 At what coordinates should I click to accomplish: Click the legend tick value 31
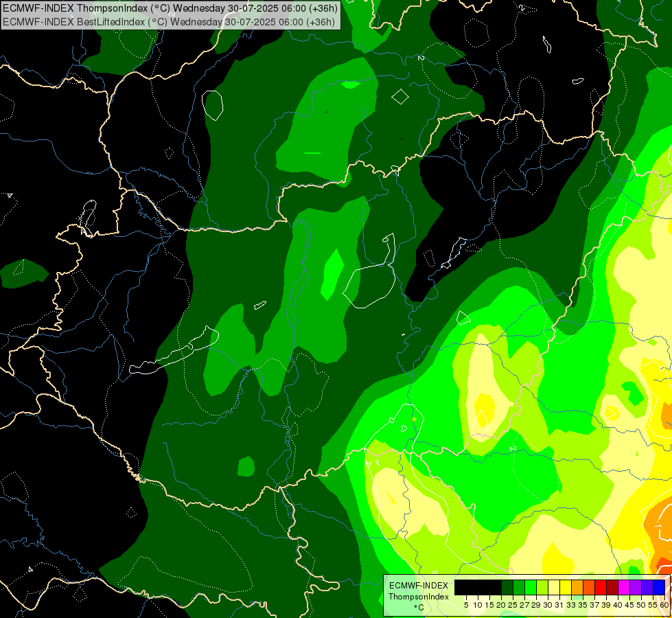click(x=559, y=605)
